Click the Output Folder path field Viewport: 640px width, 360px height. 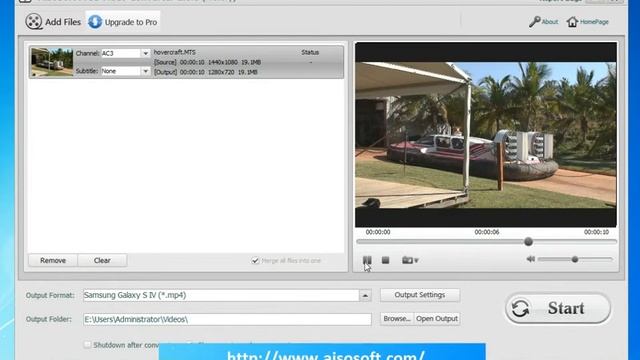(227, 319)
